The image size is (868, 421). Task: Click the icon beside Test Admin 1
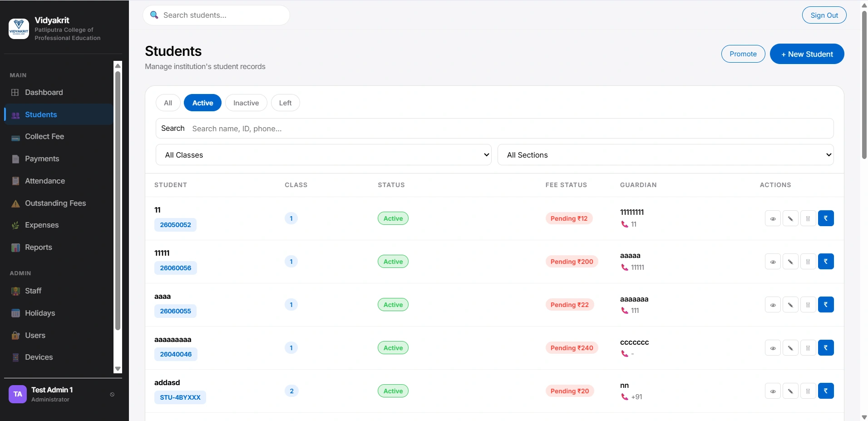tap(112, 395)
